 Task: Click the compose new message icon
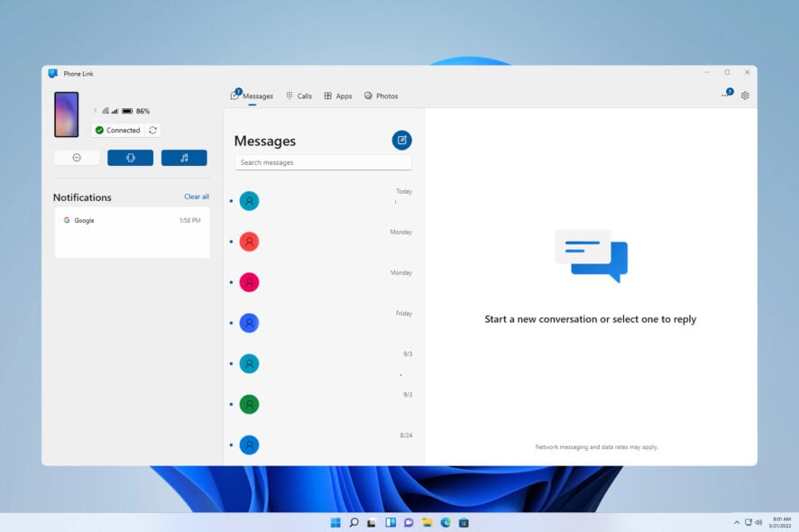click(x=401, y=140)
